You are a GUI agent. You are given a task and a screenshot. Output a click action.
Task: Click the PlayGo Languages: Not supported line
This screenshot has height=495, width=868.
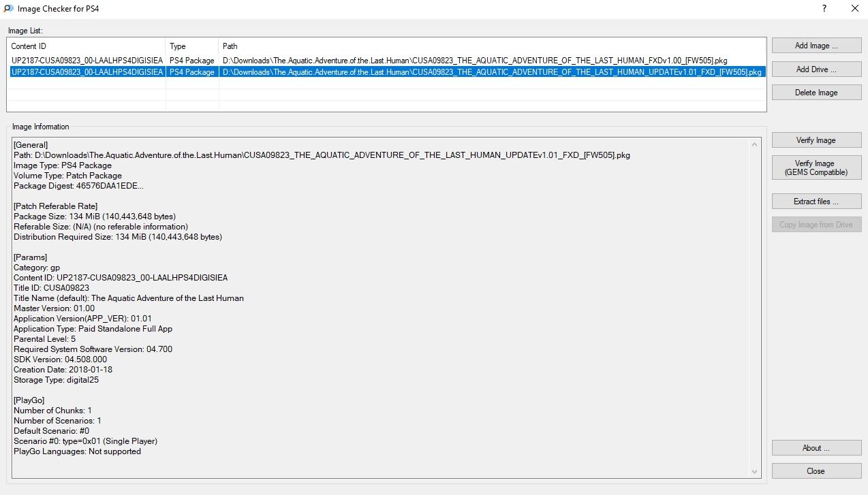(77, 451)
